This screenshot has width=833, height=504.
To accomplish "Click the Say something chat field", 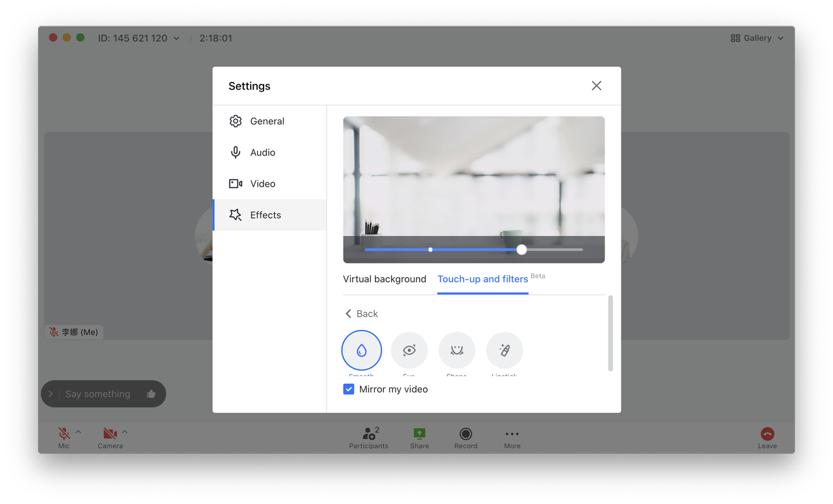I will [98, 394].
